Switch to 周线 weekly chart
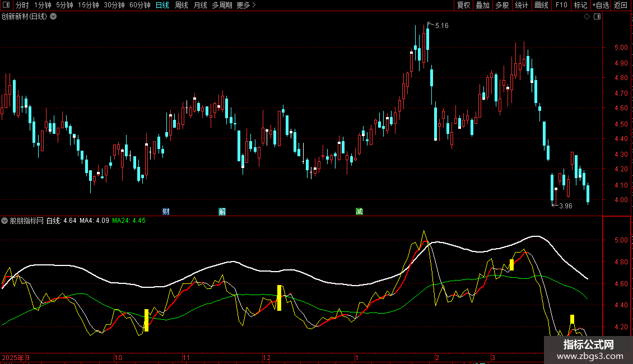This screenshot has width=633, height=364. pyautogui.click(x=181, y=5)
